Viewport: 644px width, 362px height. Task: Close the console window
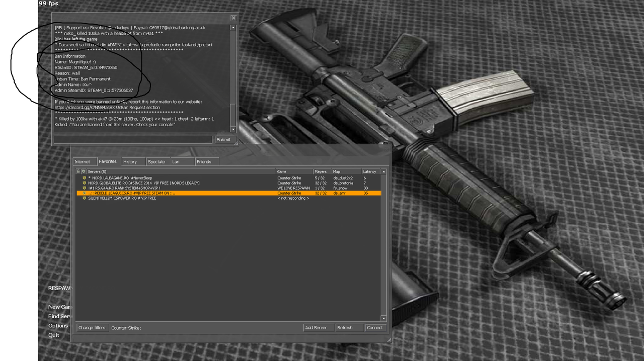pyautogui.click(x=233, y=18)
